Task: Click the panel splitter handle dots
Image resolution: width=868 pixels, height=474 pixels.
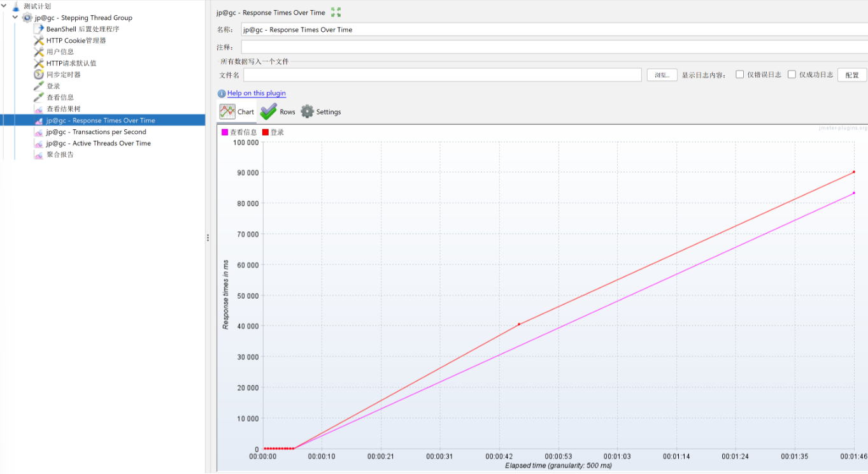Action: (x=208, y=237)
